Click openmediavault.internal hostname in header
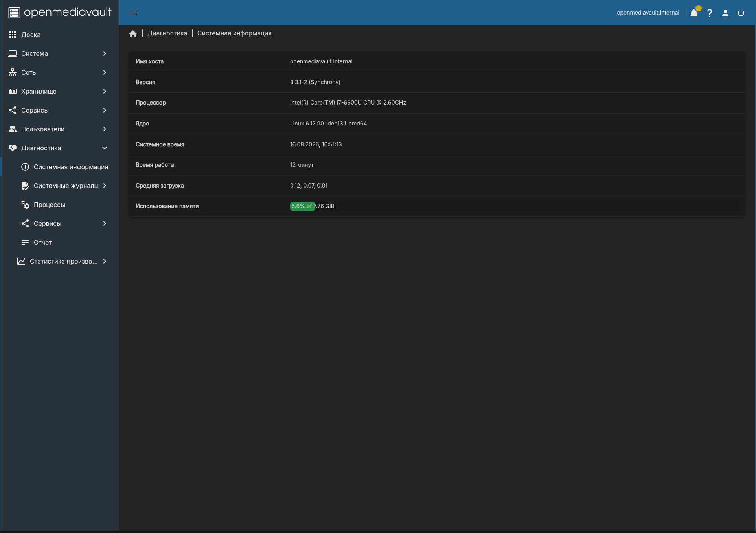This screenshot has height=533, width=756. [x=648, y=13]
